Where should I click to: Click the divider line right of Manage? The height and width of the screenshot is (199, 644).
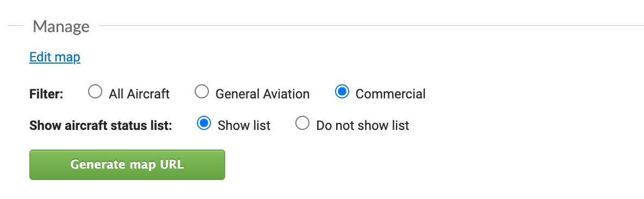[371, 26]
